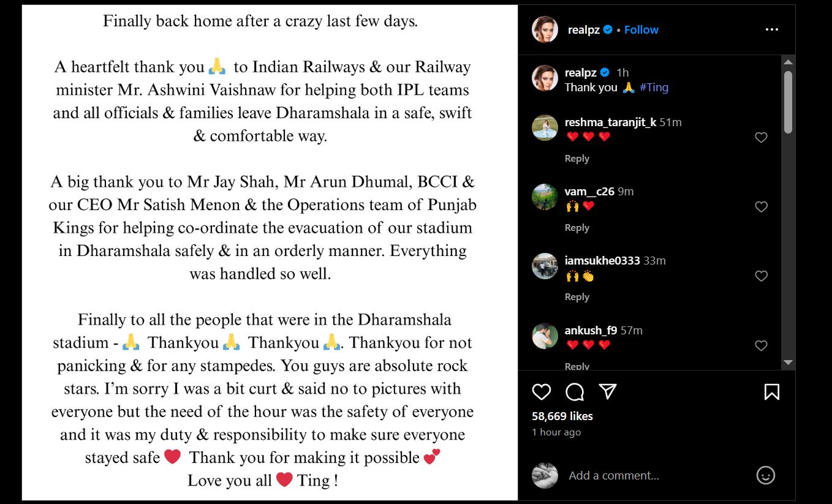Follow the realpz account

pos(641,29)
